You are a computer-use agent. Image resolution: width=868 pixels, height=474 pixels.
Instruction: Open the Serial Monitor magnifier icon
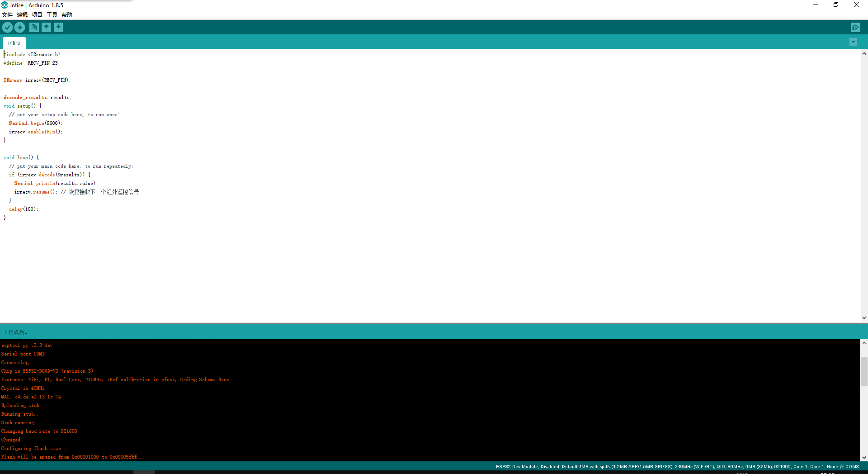[855, 28]
